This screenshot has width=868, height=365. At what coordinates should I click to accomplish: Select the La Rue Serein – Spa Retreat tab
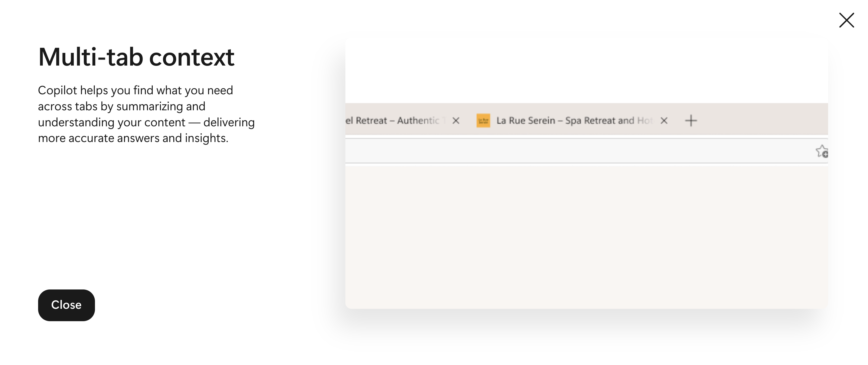(573, 121)
